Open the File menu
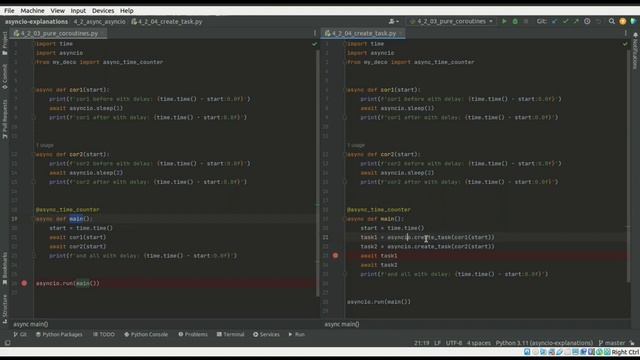 9,11
